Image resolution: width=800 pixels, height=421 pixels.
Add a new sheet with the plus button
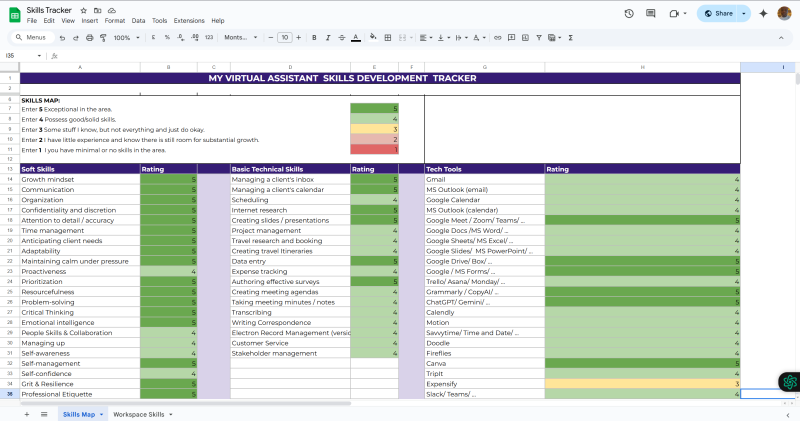point(27,414)
